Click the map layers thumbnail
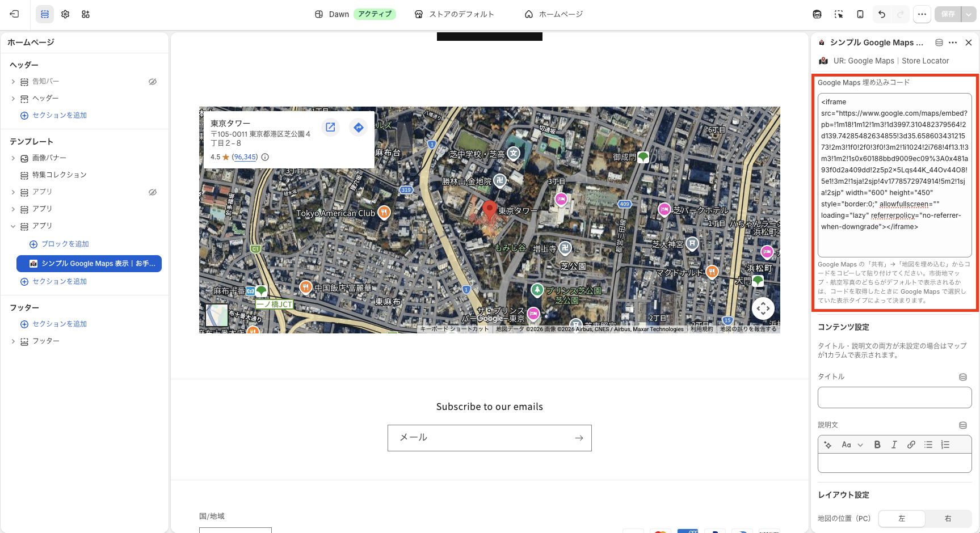Viewport: 980px width, 533px height. click(x=217, y=315)
